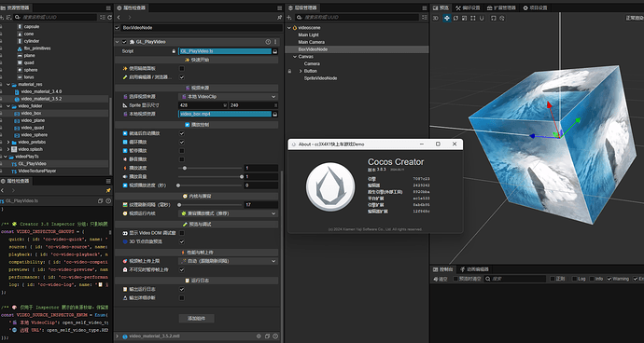This screenshot has height=343, width=644.
Task: Toggle the Warning filter checkbox in console
Action: (609, 279)
